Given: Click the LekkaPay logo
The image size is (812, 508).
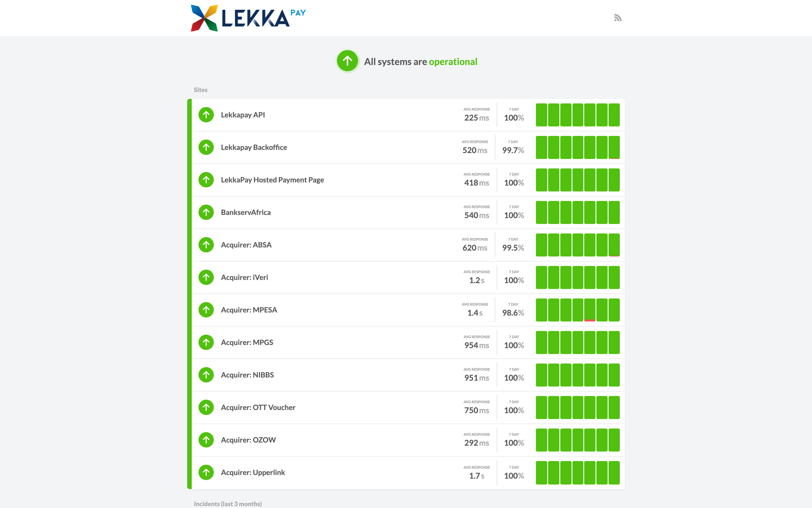Looking at the screenshot, I should pyautogui.click(x=248, y=18).
